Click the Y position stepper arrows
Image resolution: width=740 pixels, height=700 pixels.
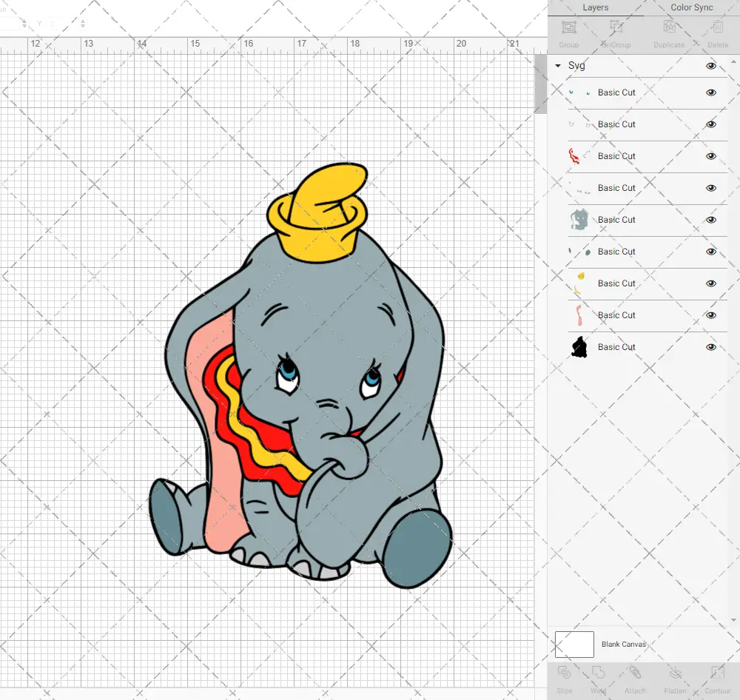point(83,23)
